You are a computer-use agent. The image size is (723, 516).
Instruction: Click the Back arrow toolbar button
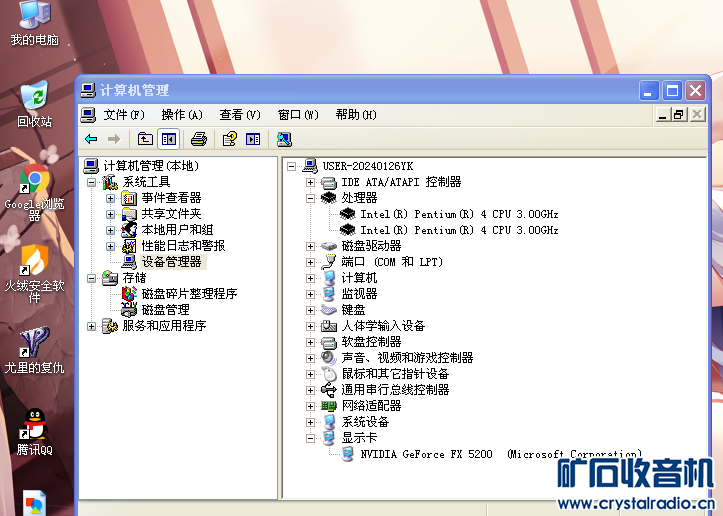coord(91,139)
